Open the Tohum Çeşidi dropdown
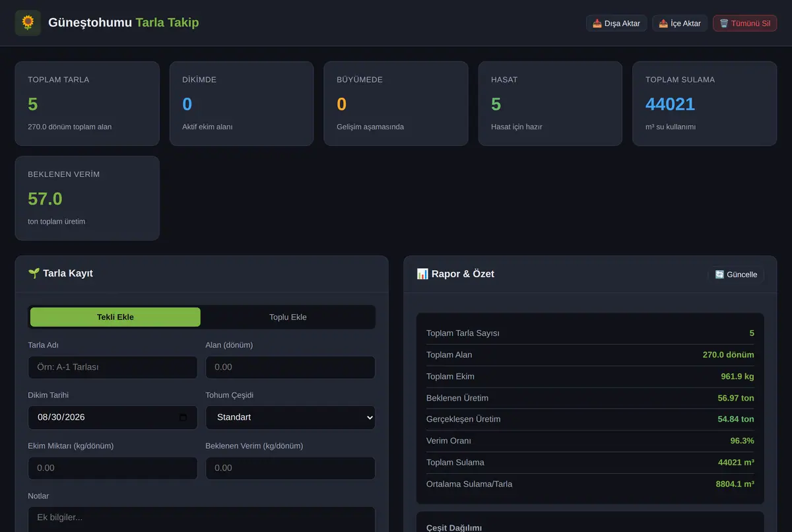Screen dimensions: 792x532 (290, 417)
